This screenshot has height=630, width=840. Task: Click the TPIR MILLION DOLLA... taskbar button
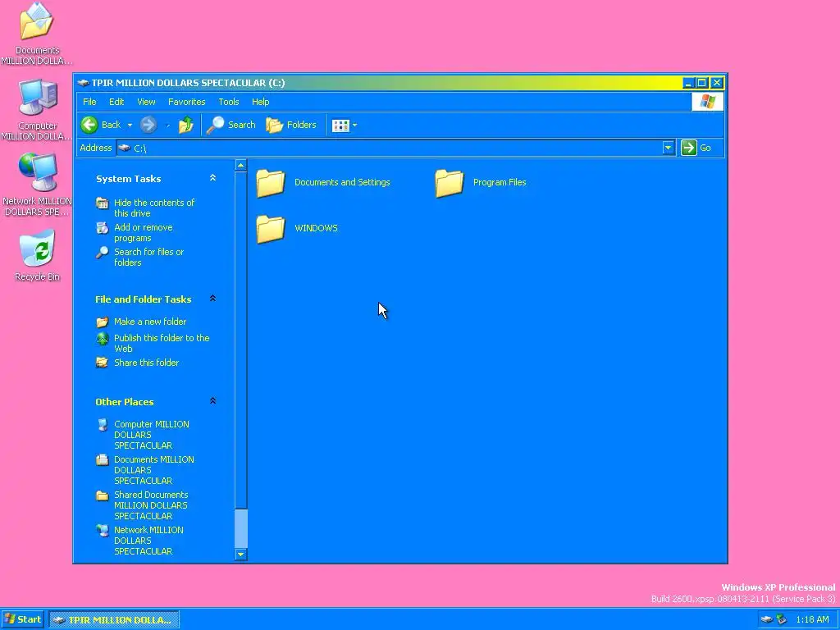[114, 620]
